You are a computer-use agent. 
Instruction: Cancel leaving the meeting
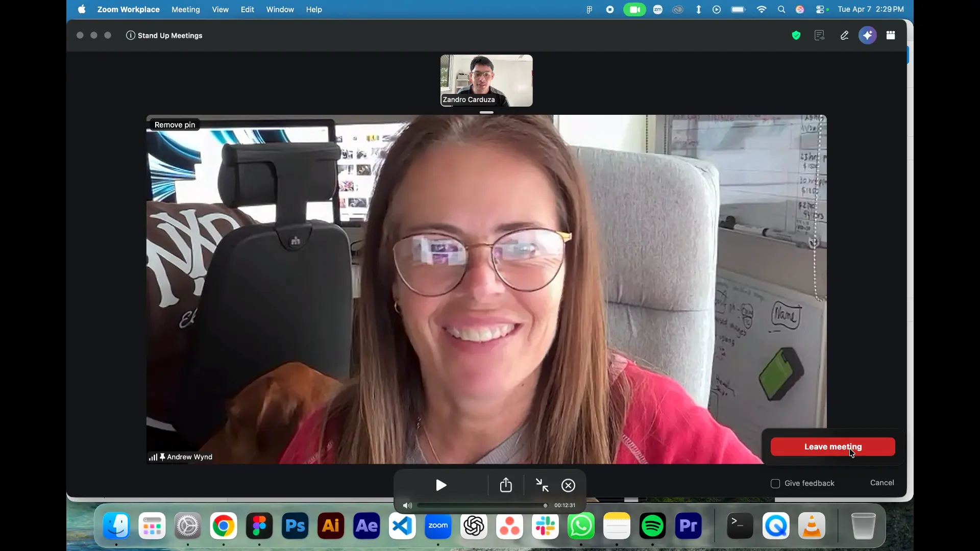pos(882,483)
